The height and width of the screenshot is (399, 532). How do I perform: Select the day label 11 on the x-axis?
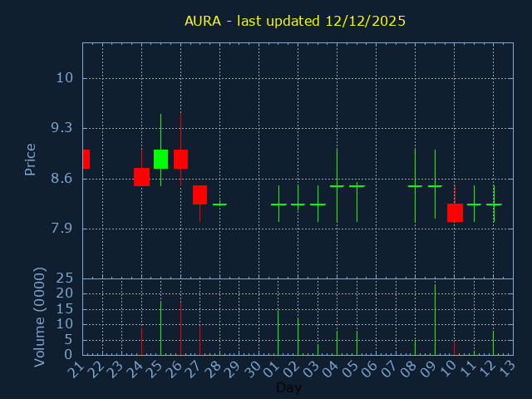[x=467, y=369]
